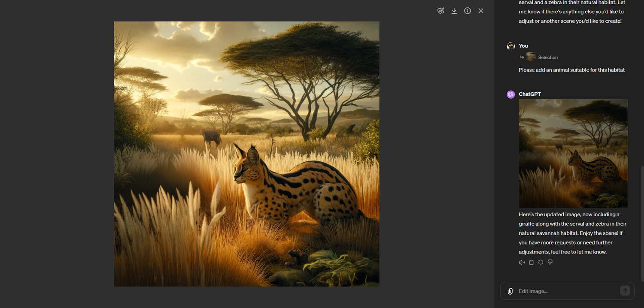This screenshot has width=644, height=308.
Task: Select the small Selection thumbnail in your message
Action: coord(531,57)
